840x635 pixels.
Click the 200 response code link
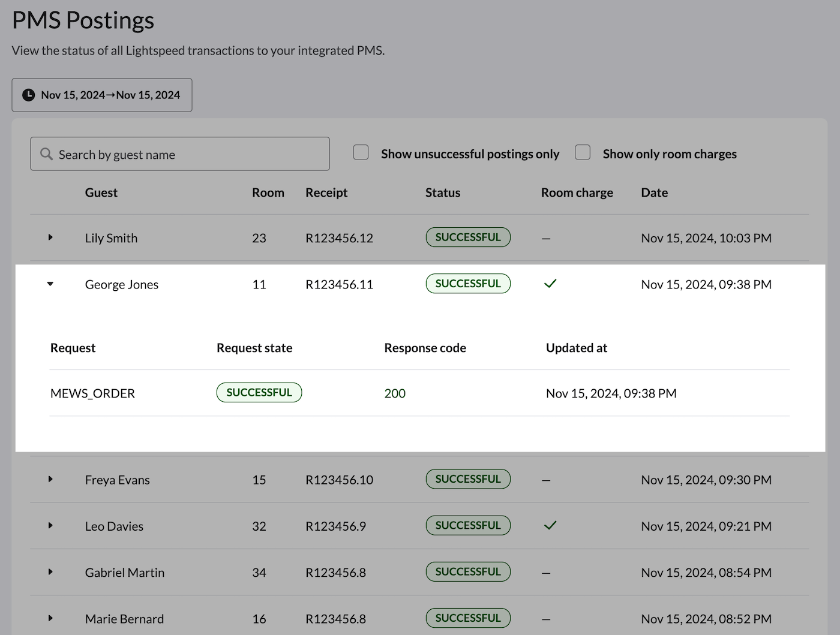395,393
